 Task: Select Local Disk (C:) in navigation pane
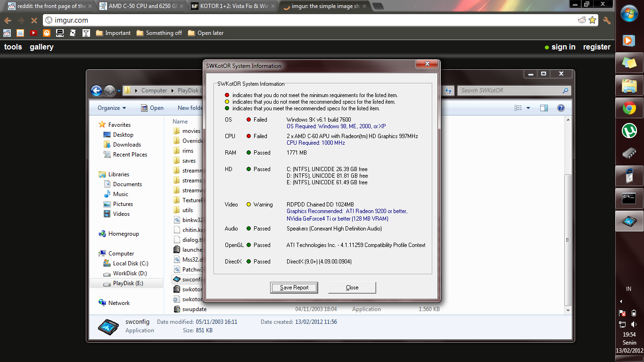[126, 263]
